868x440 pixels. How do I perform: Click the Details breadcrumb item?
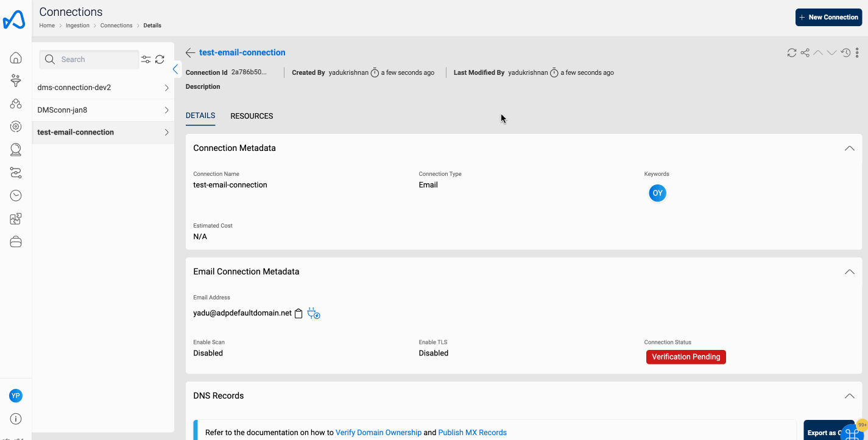click(152, 26)
